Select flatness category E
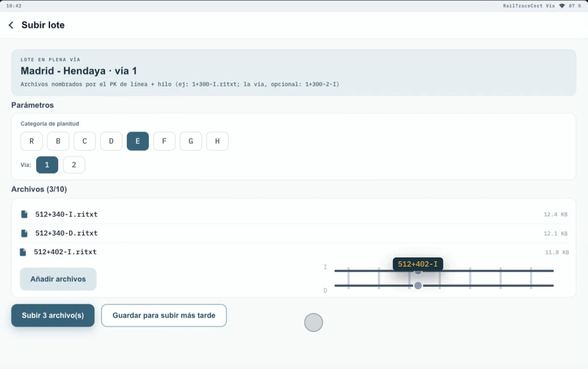 (138, 141)
